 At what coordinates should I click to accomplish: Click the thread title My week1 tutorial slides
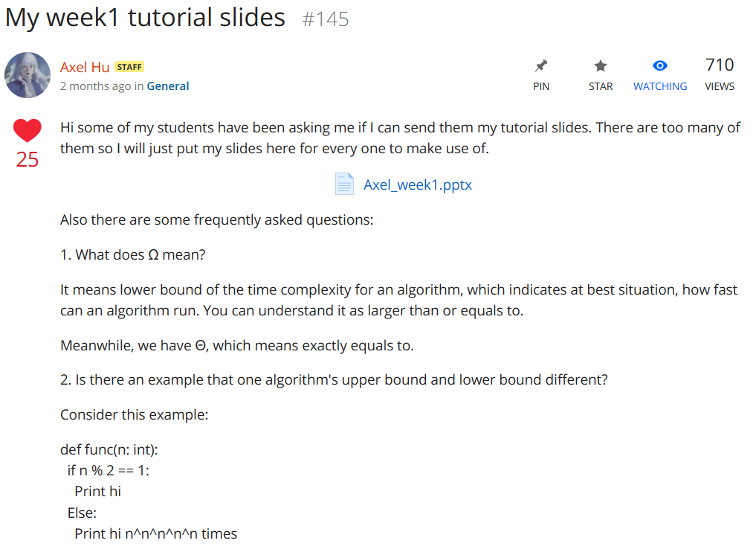coord(145,18)
